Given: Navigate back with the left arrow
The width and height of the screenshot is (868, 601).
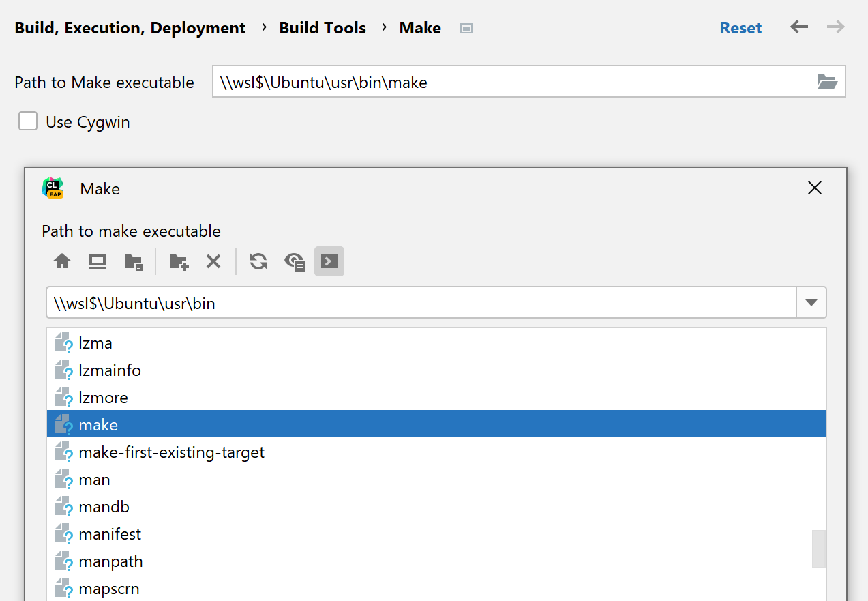Looking at the screenshot, I should [x=798, y=27].
